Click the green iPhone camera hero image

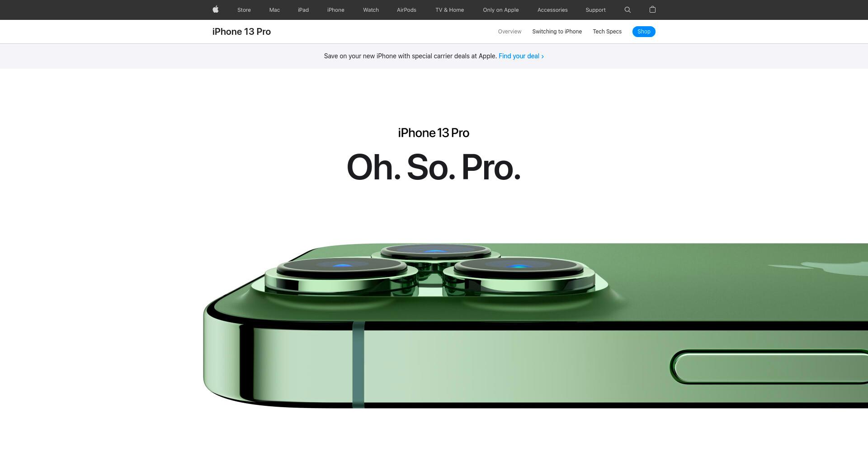(x=536, y=326)
